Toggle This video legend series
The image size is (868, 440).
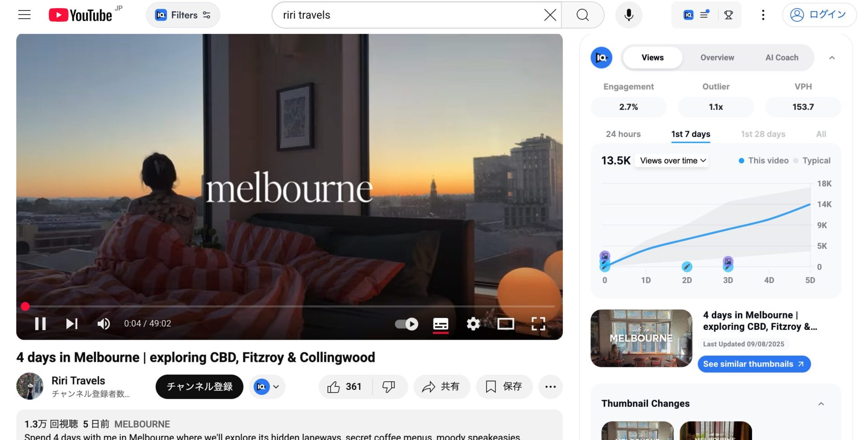(764, 160)
